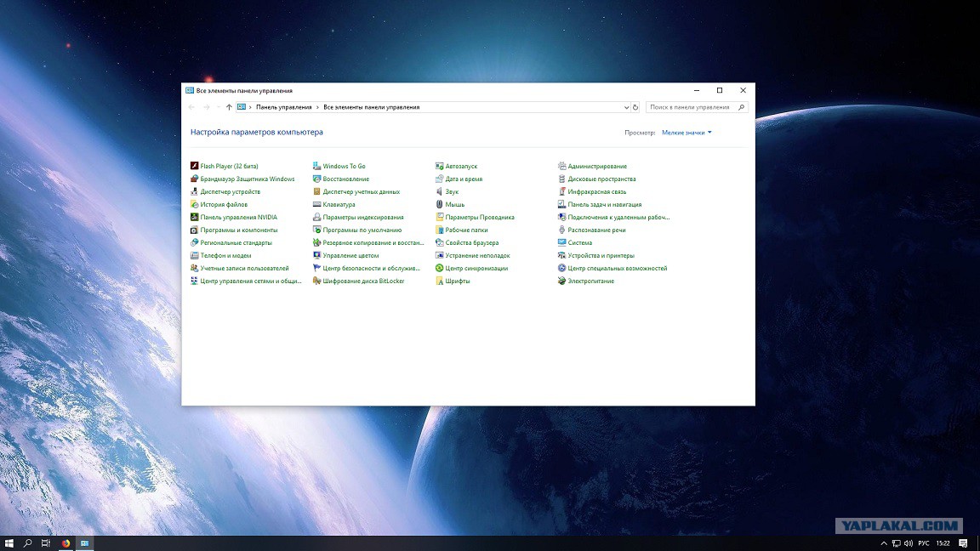This screenshot has height=551, width=980.
Task: Click the Звук speaker icon
Action: 439,192
